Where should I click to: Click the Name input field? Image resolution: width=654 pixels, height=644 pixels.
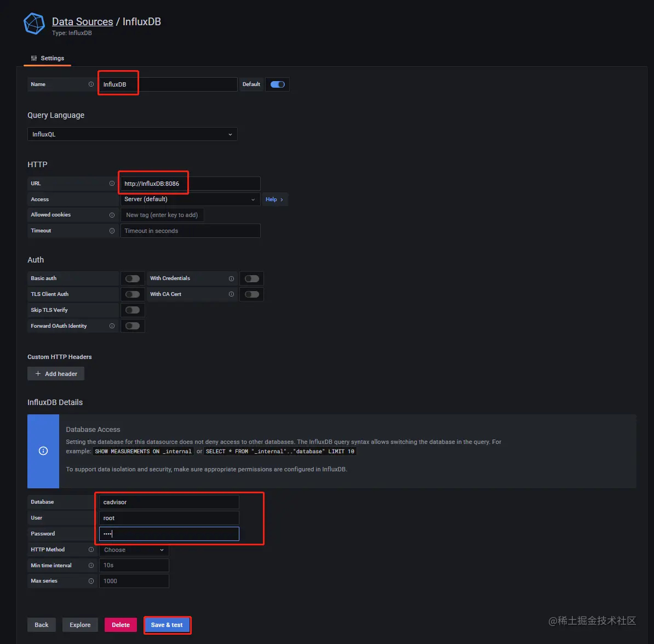(x=168, y=84)
